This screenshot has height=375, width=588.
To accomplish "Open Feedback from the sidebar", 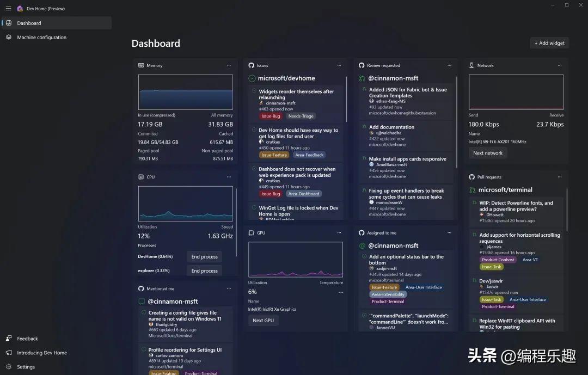I will pyautogui.click(x=57, y=338).
